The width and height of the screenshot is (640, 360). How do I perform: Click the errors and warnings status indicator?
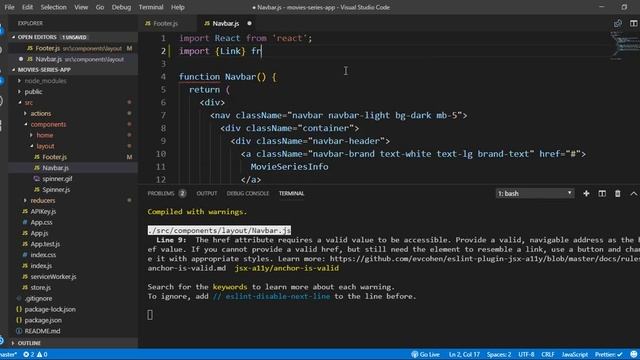point(35,354)
